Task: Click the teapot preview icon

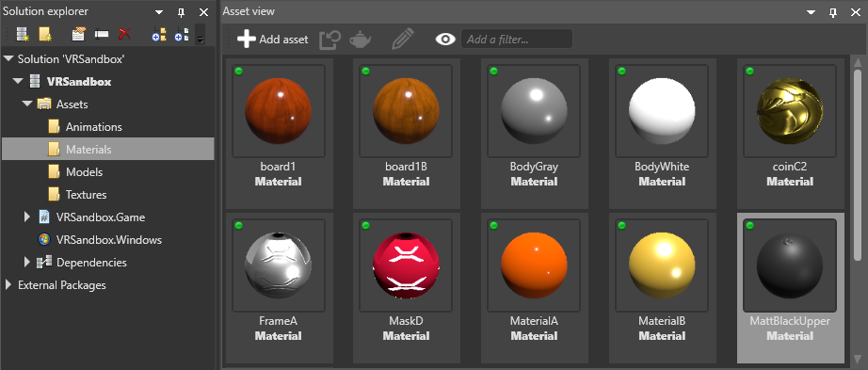Action: coord(361,40)
